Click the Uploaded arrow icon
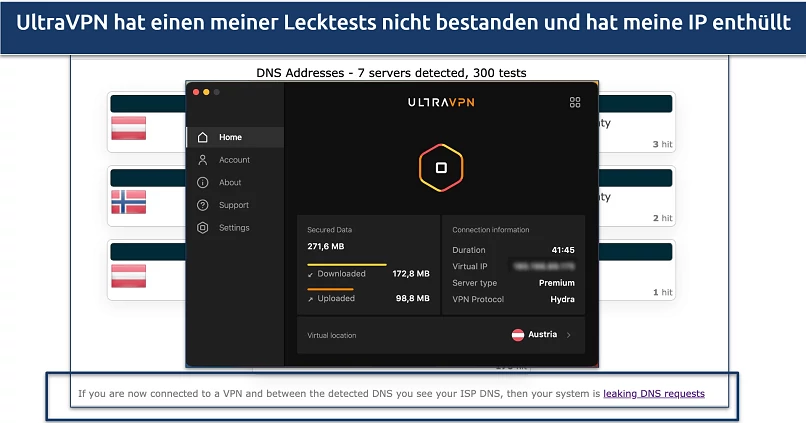806x423 pixels. point(310,299)
